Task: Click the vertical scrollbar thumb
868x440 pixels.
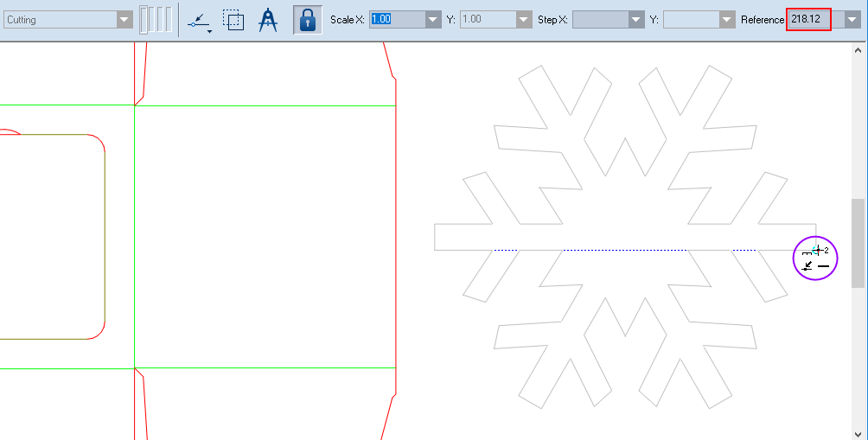Action: [858, 242]
